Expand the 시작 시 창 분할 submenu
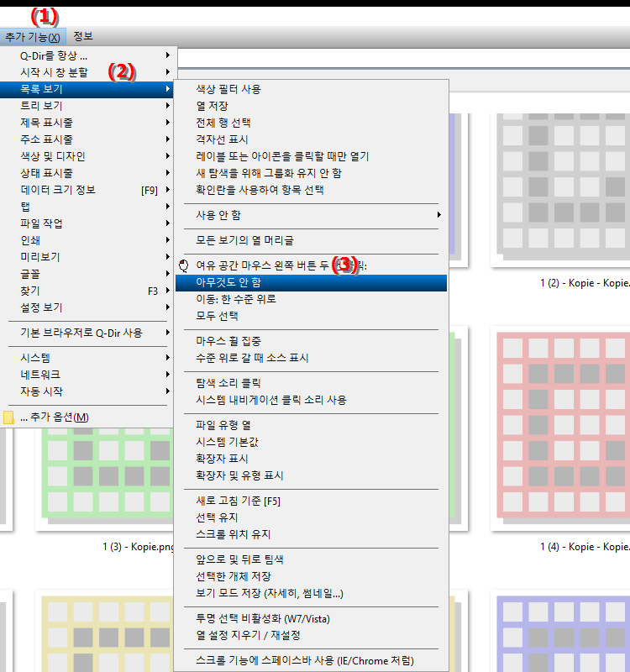 (x=88, y=72)
